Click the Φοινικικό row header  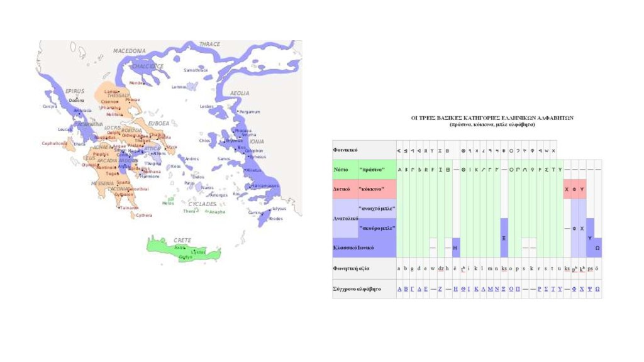tap(345, 150)
